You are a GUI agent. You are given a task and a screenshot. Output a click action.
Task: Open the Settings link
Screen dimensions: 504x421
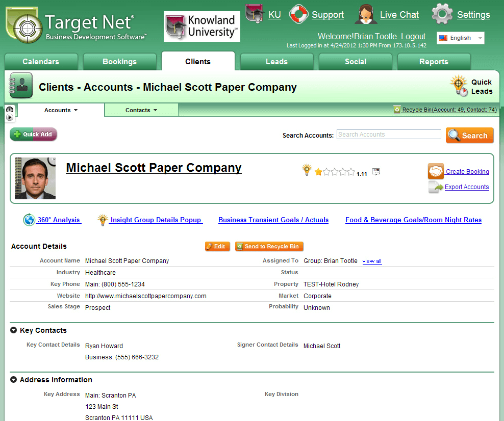(x=473, y=15)
